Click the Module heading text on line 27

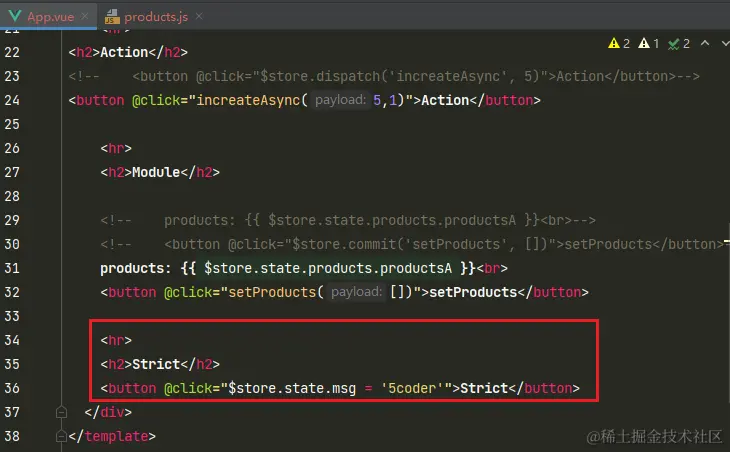pos(156,172)
